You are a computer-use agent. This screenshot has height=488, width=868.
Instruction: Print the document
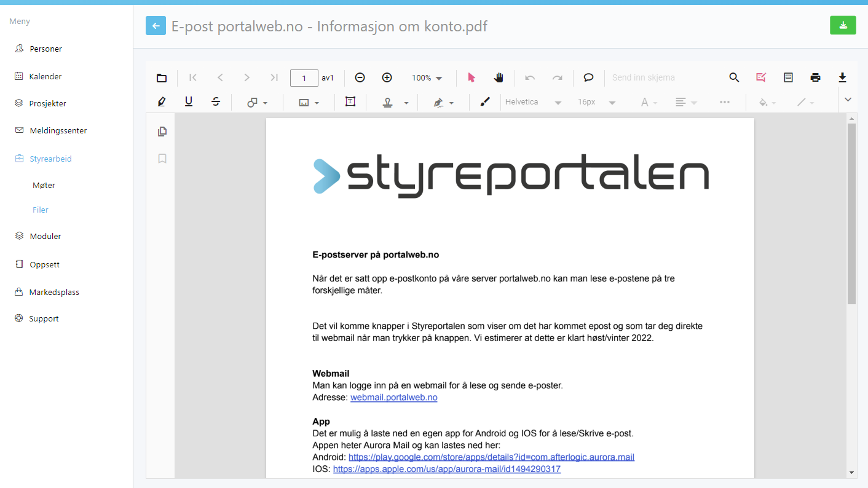[x=815, y=77]
